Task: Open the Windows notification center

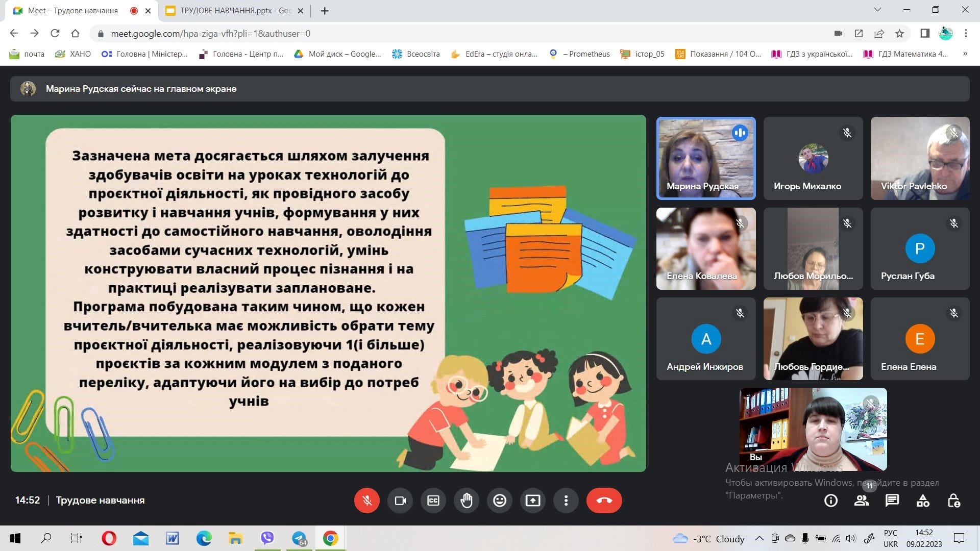Action: (959, 538)
